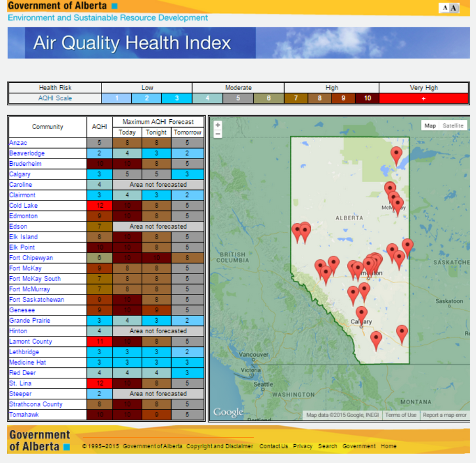Open the Beaverlodge community link

click(27, 153)
